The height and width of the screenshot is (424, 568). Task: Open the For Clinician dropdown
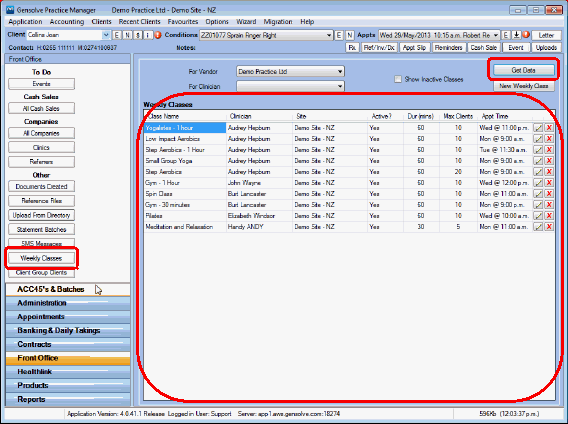coord(340,86)
